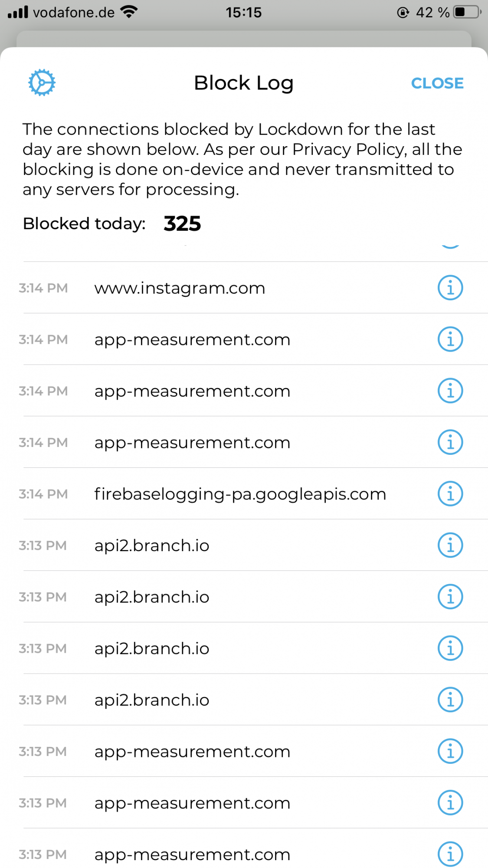Open info for first 3:13 PM app-measurement.com
Screen dimensions: 488x868
450,751
